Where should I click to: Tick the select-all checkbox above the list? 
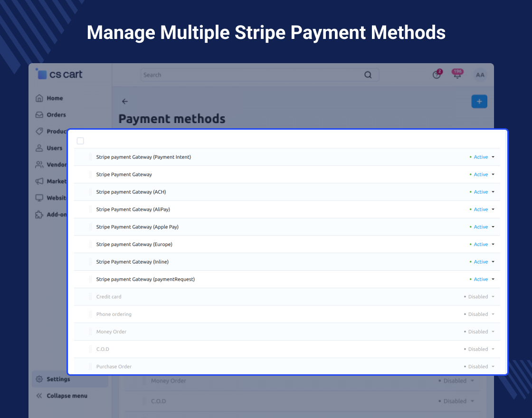[x=80, y=141]
